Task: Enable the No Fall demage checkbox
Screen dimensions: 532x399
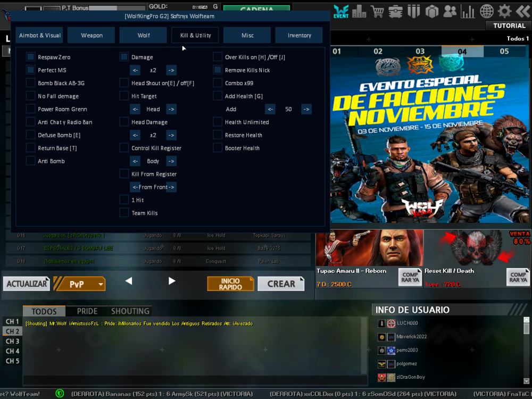Action: tap(31, 96)
